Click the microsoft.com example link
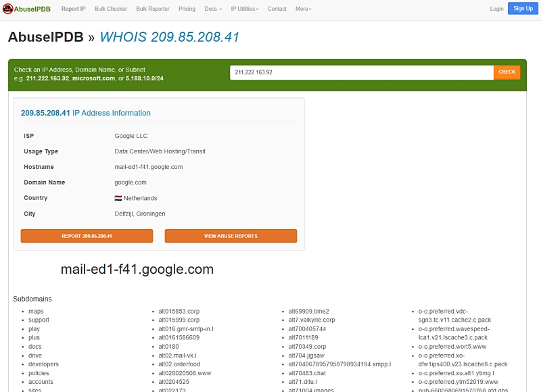 [93, 78]
